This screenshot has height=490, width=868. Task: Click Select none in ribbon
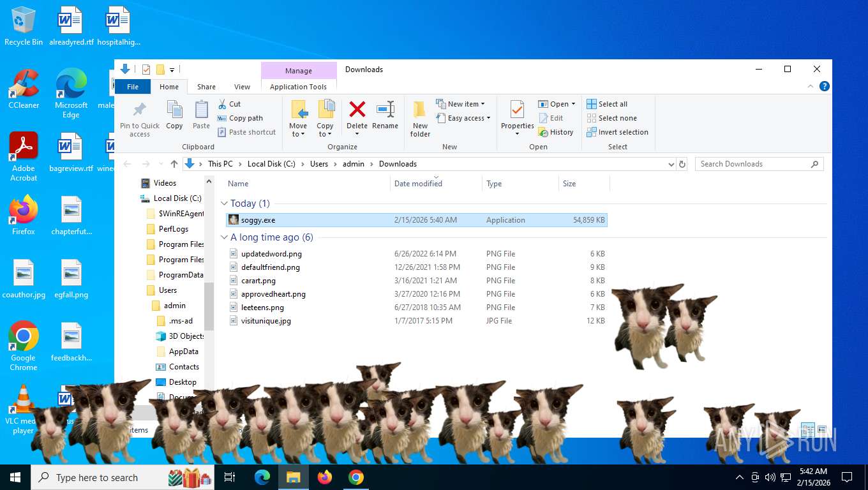click(611, 118)
